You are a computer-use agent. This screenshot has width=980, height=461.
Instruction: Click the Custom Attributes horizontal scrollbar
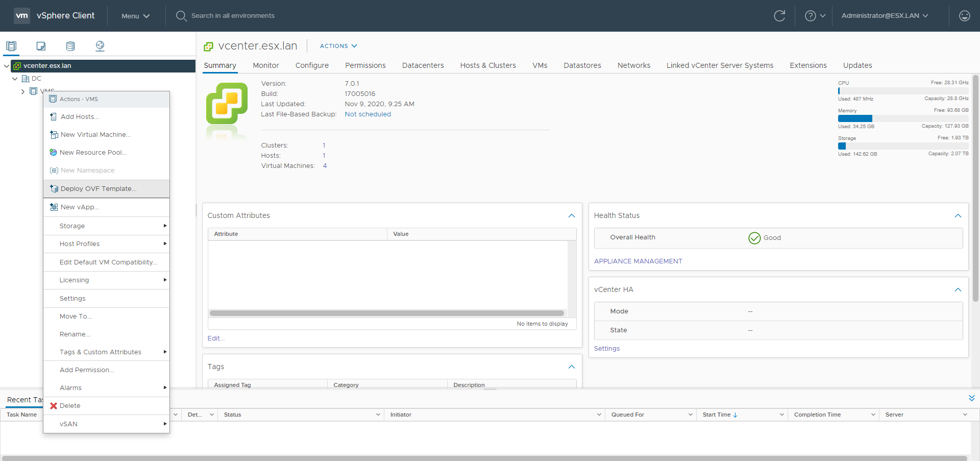[386, 313]
